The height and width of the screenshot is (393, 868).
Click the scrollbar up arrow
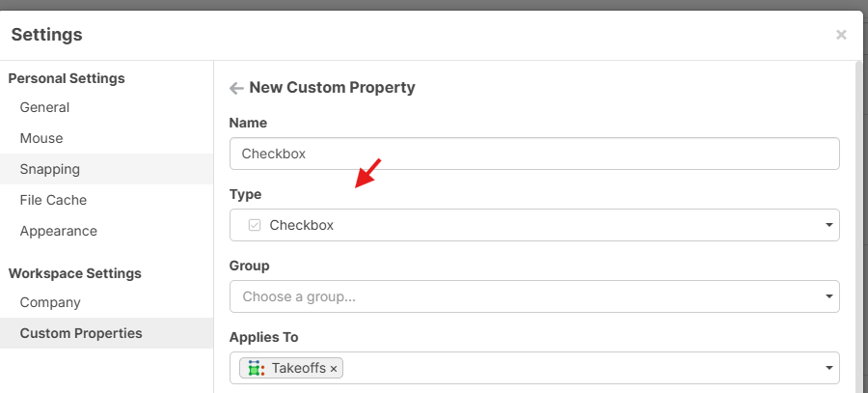tap(858, 66)
